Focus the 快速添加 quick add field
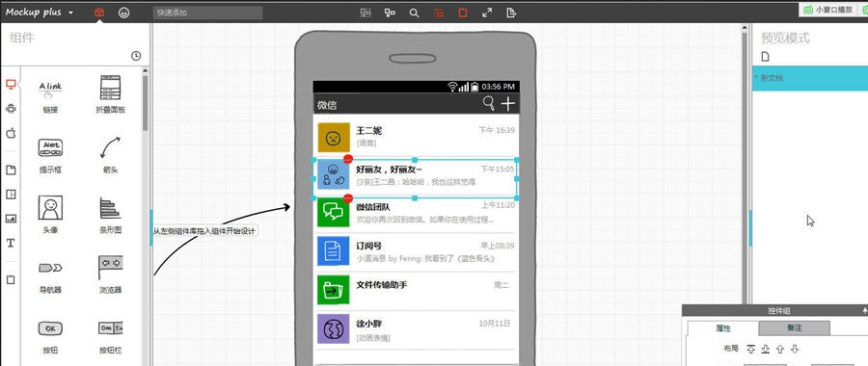 tap(207, 13)
